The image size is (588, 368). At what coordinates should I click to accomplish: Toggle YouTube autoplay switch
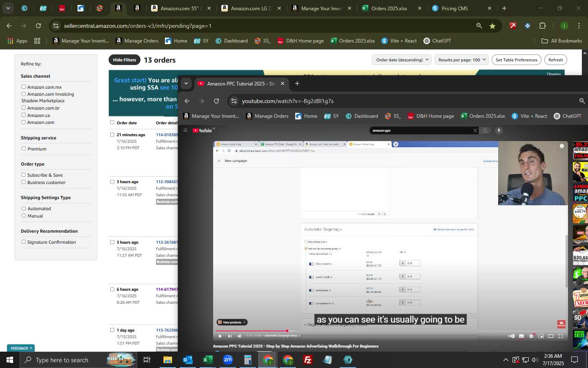[511, 336]
